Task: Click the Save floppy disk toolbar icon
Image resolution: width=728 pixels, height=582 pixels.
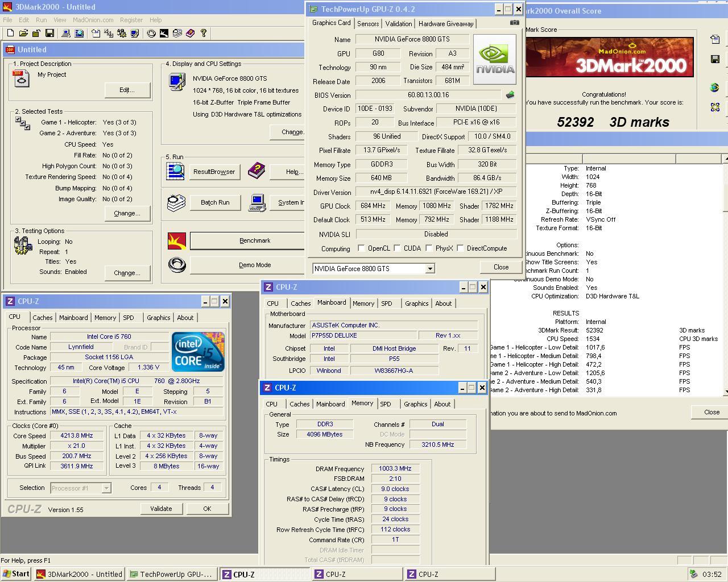Action: [x=49, y=34]
